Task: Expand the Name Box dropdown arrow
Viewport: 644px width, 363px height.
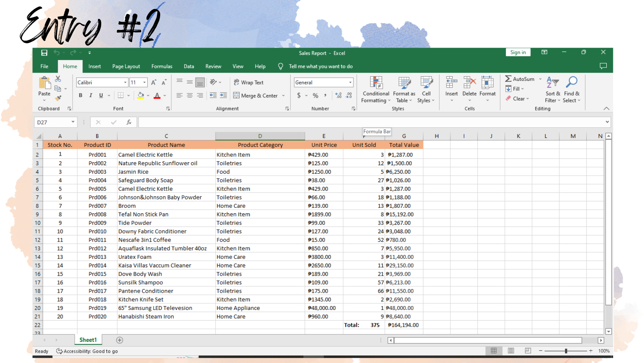Action: pyautogui.click(x=73, y=122)
